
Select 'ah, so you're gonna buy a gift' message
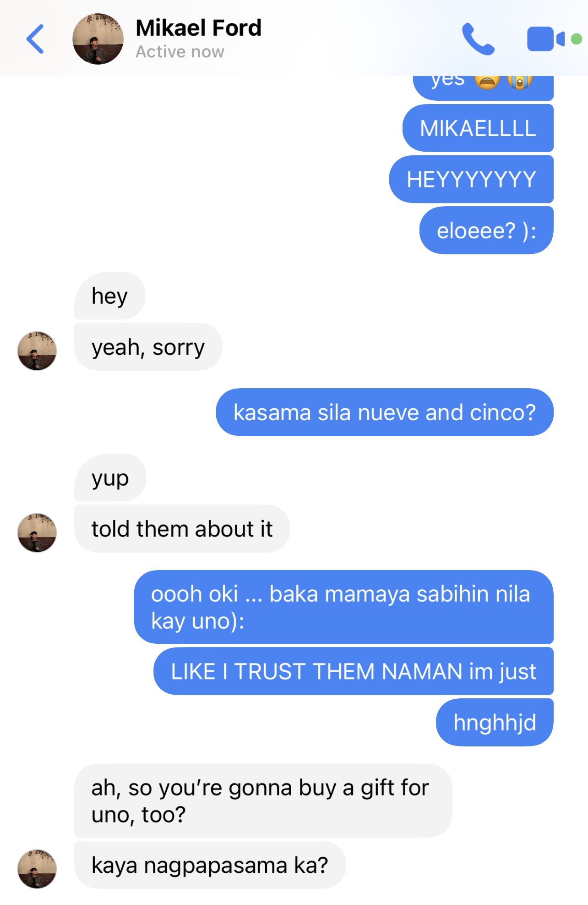coord(263,801)
